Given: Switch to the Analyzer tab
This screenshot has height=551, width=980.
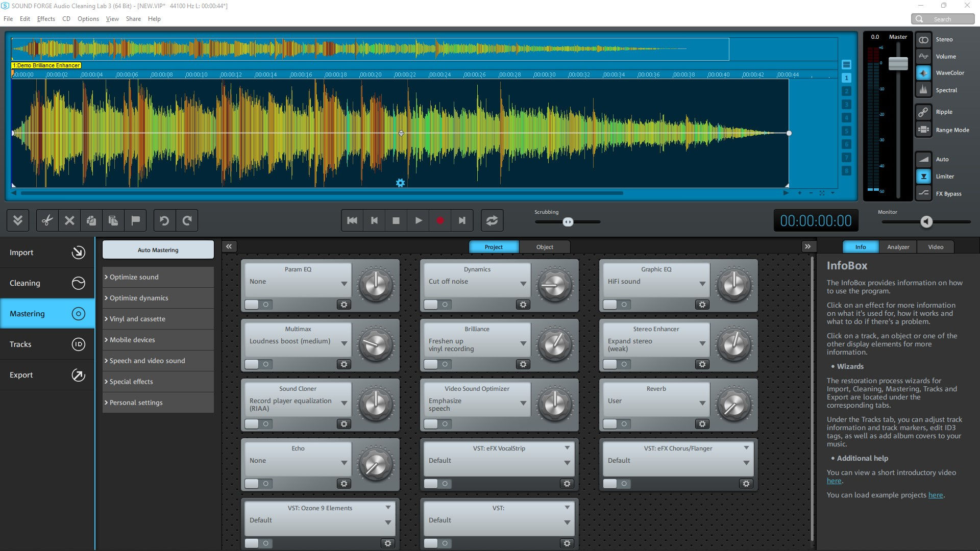Looking at the screenshot, I should [898, 246].
